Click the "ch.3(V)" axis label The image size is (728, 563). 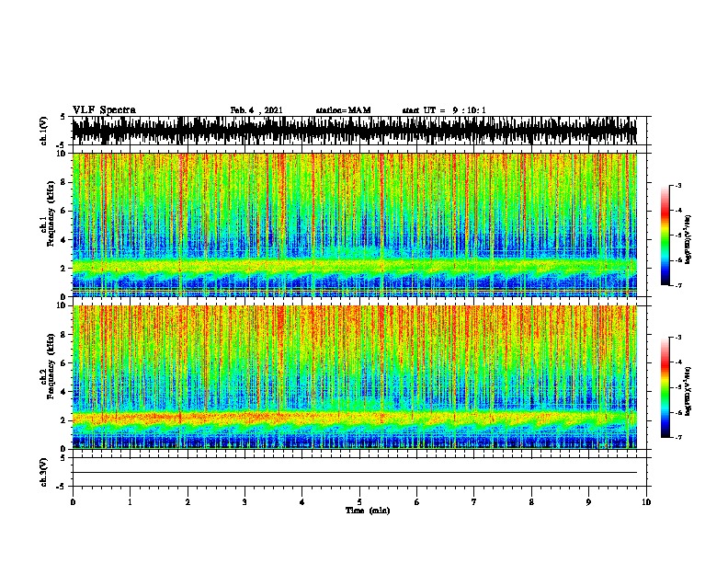(x=43, y=472)
